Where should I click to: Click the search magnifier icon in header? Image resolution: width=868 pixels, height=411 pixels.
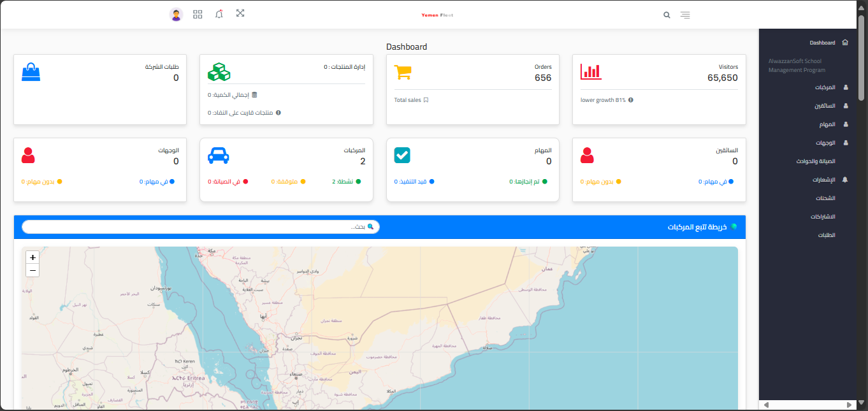click(x=667, y=15)
